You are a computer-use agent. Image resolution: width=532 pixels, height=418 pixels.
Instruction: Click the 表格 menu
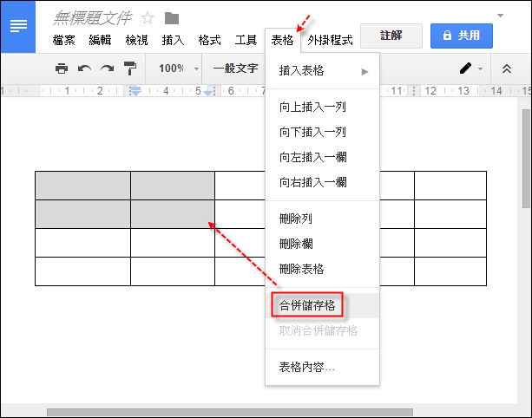pos(282,41)
